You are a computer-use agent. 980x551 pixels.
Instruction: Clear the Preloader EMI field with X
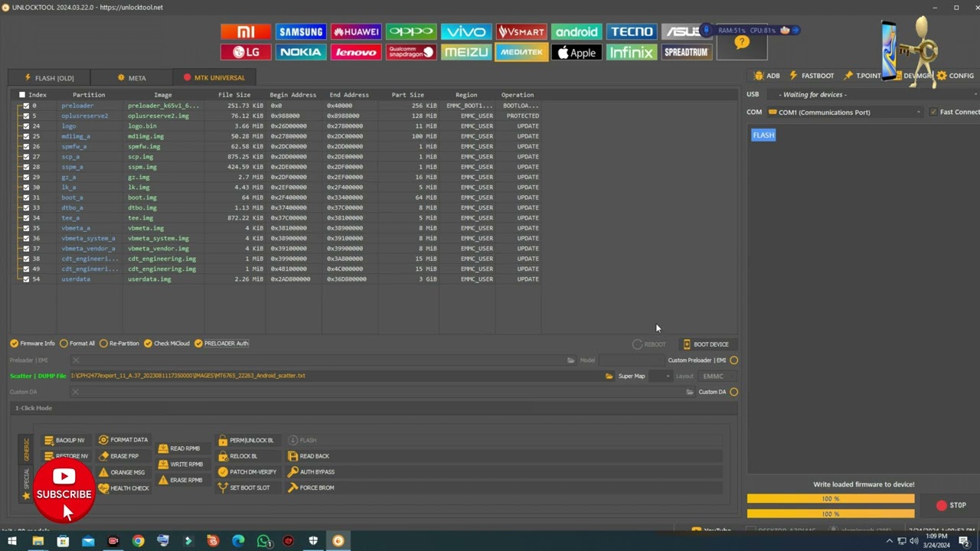pos(75,360)
